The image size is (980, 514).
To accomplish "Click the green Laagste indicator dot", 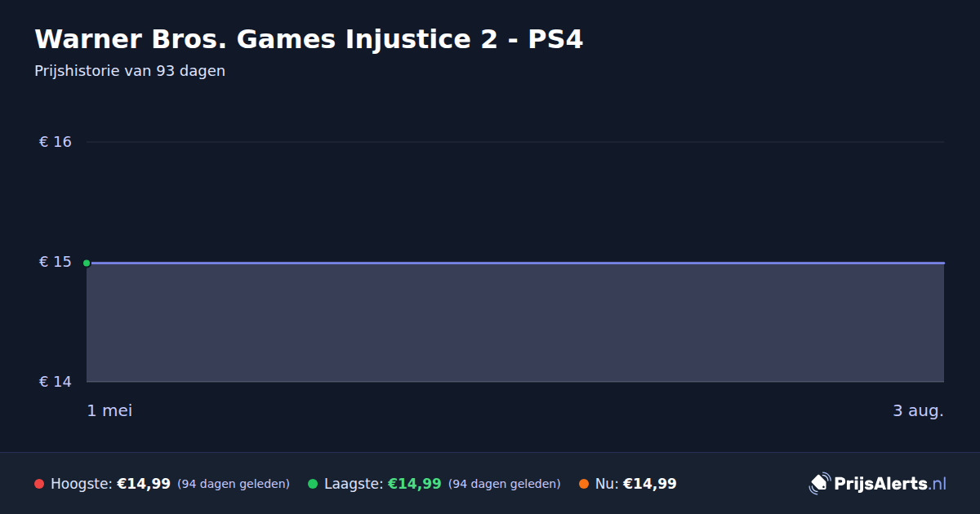I will coord(313,484).
